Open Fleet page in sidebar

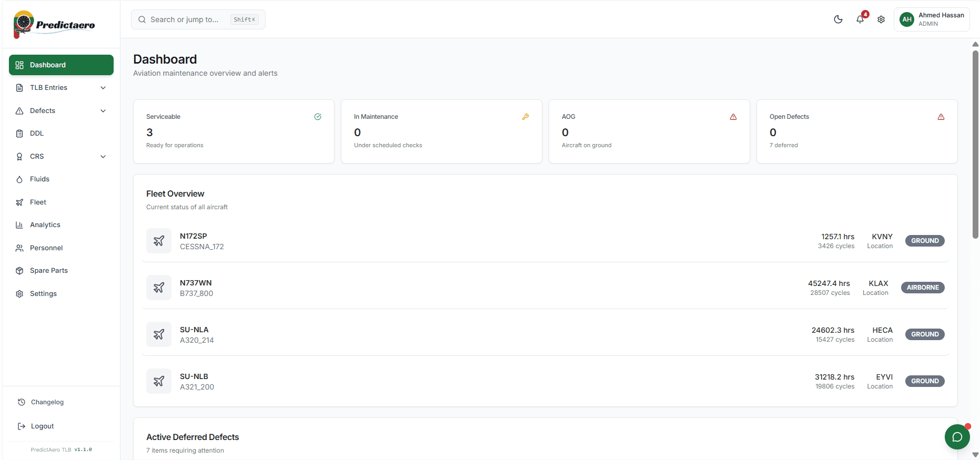pyautogui.click(x=61, y=202)
